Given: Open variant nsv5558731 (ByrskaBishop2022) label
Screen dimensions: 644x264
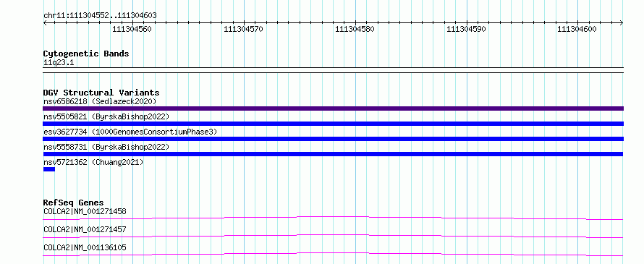Looking at the screenshot, I should (x=106, y=147).
